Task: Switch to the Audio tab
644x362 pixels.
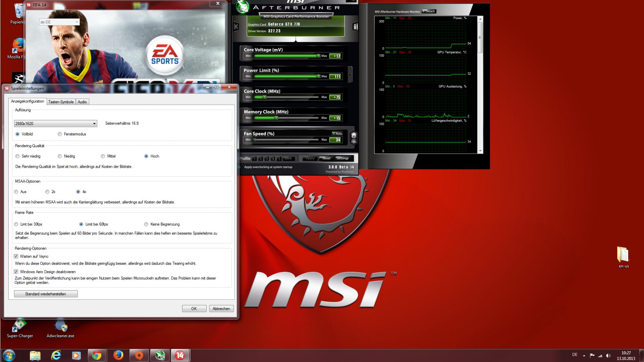Action: 82,102
